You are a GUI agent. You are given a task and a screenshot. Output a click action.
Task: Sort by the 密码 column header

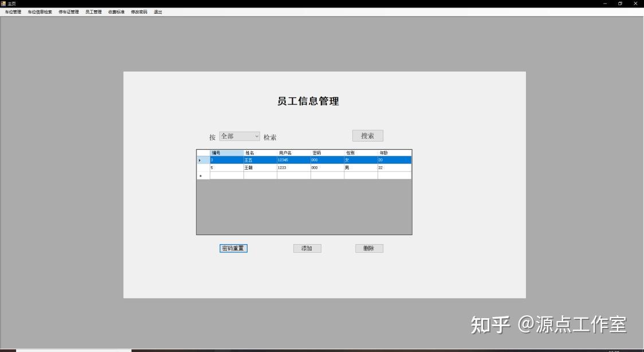pos(327,153)
